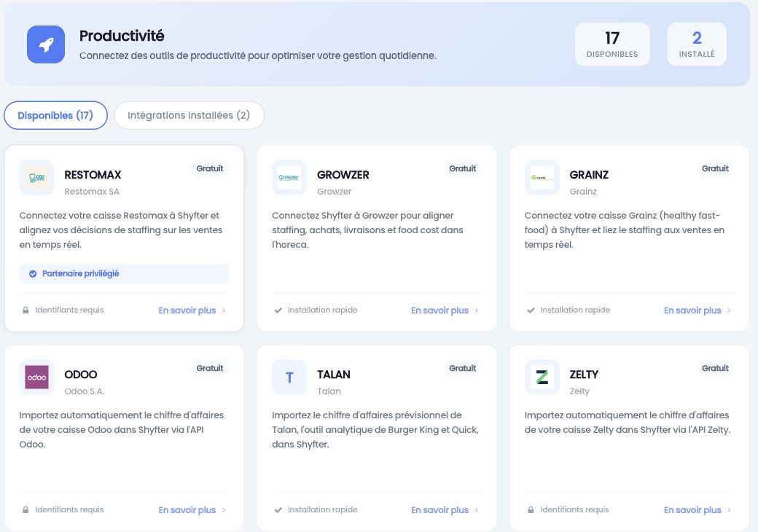Switch to the Disponibles (17) tab
Viewport: 758px width, 532px height.
(x=55, y=115)
